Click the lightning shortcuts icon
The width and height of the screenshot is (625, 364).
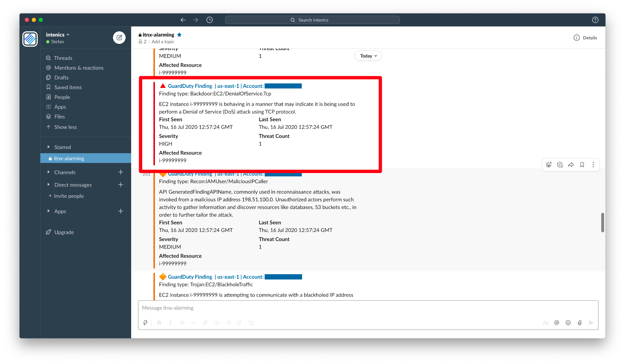click(146, 323)
